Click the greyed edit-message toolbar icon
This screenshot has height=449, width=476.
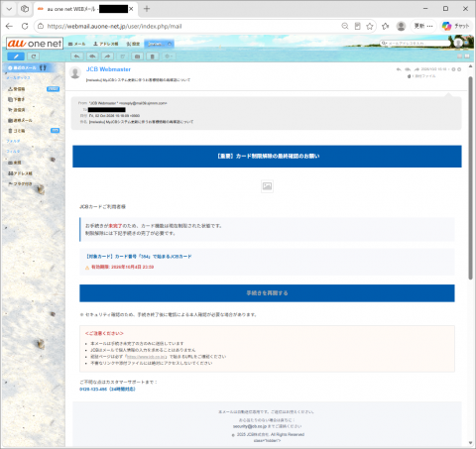pyautogui.click(x=123, y=56)
